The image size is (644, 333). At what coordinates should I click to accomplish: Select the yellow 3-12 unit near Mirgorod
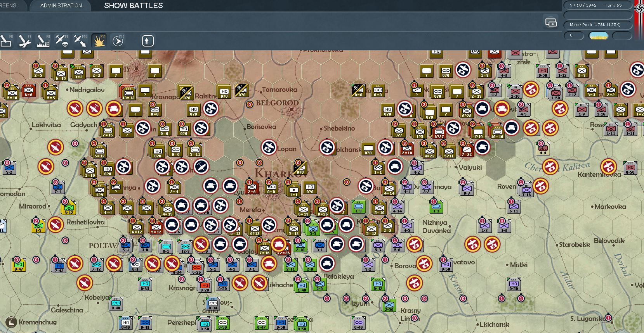click(x=69, y=207)
